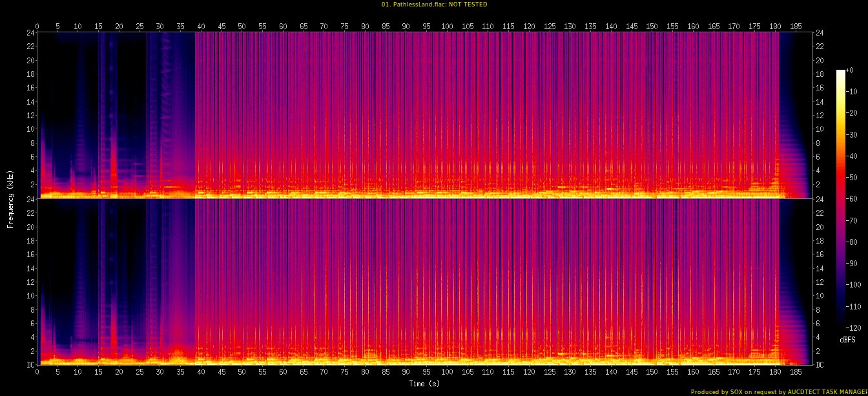The width and height of the screenshot is (868, 396).
Task: Click the DC label at bottom-left frequency axis
Action: pos(30,365)
